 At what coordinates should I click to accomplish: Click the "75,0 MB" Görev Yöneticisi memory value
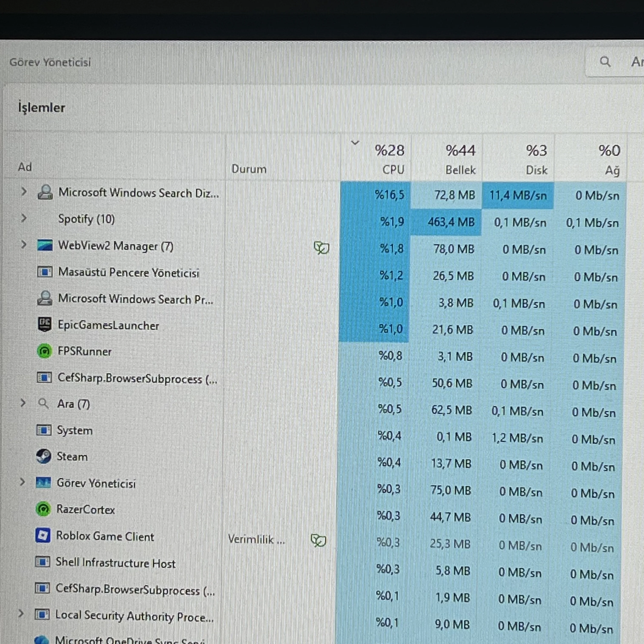click(x=450, y=490)
